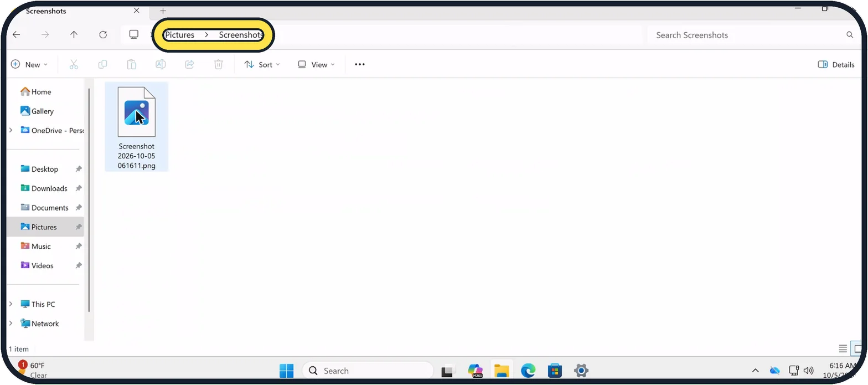The image size is (868, 385).
Task: Go up one folder level
Action: click(74, 35)
